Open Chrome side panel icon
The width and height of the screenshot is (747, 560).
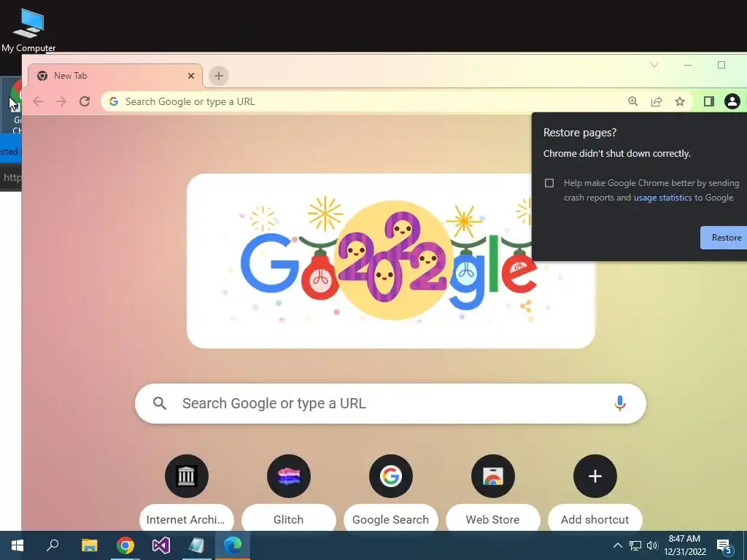(709, 101)
